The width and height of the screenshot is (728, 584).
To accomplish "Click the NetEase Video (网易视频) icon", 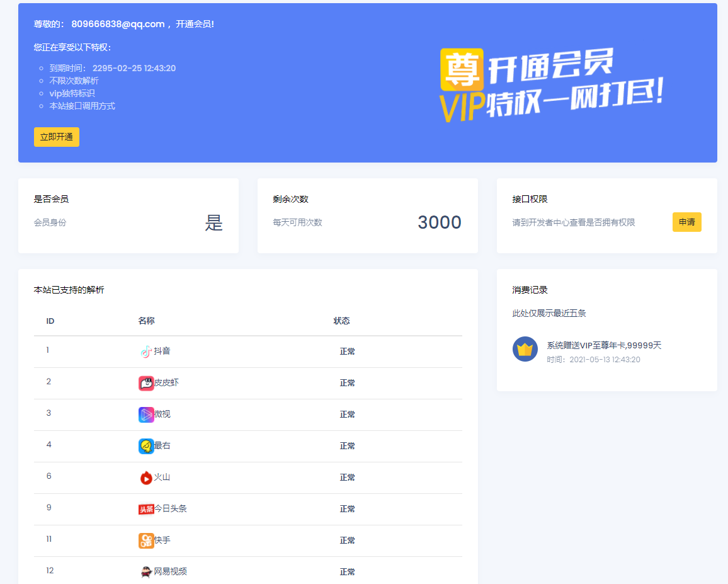I will pos(146,572).
